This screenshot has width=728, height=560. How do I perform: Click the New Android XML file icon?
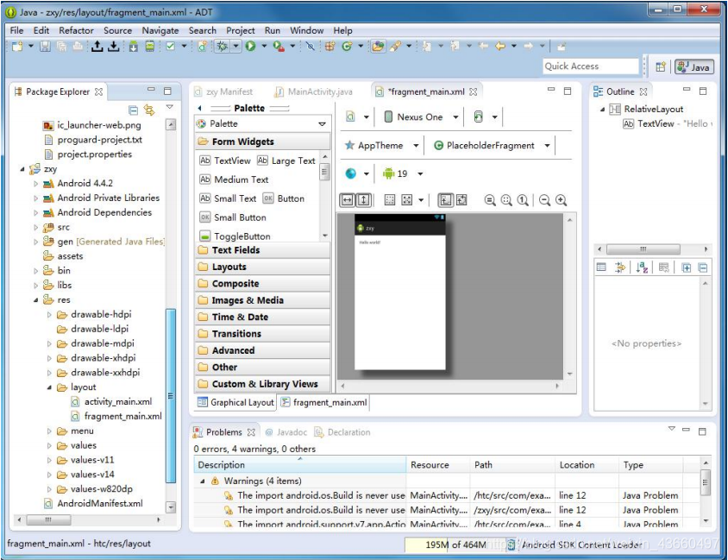203,46
